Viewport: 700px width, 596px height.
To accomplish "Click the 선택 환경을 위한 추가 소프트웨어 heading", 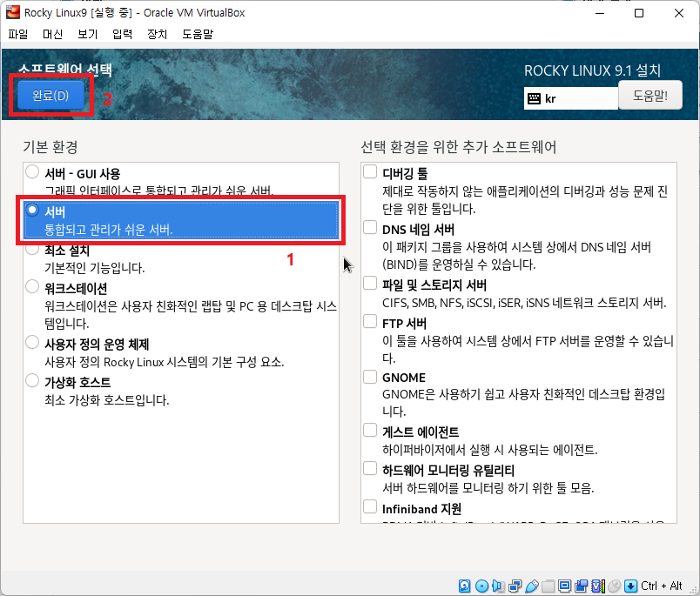I will point(459,147).
